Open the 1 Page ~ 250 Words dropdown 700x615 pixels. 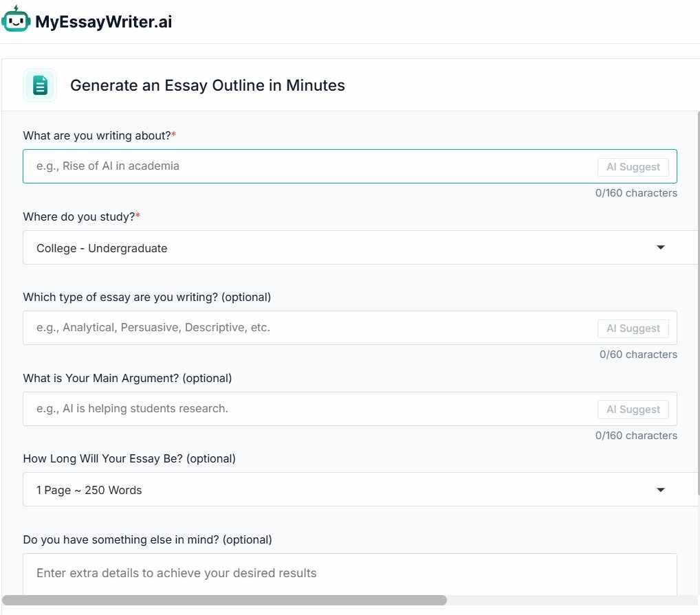click(344, 490)
